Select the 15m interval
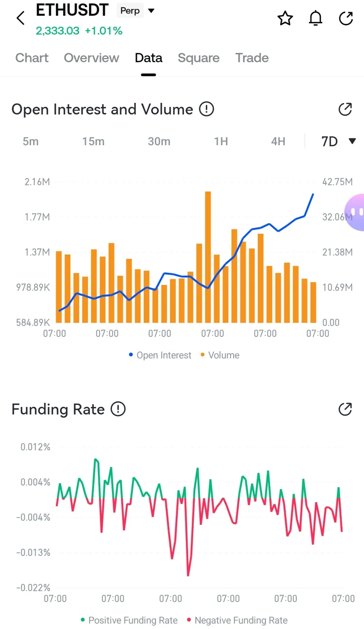Image resolution: width=364 pixels, height=629 pixels. click(x=93, y=141)
